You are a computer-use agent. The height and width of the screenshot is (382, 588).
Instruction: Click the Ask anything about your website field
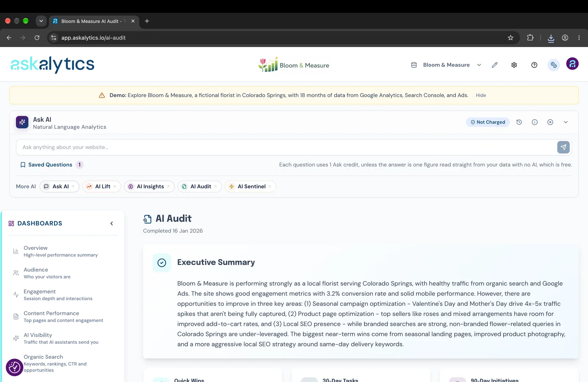point(287,147)
